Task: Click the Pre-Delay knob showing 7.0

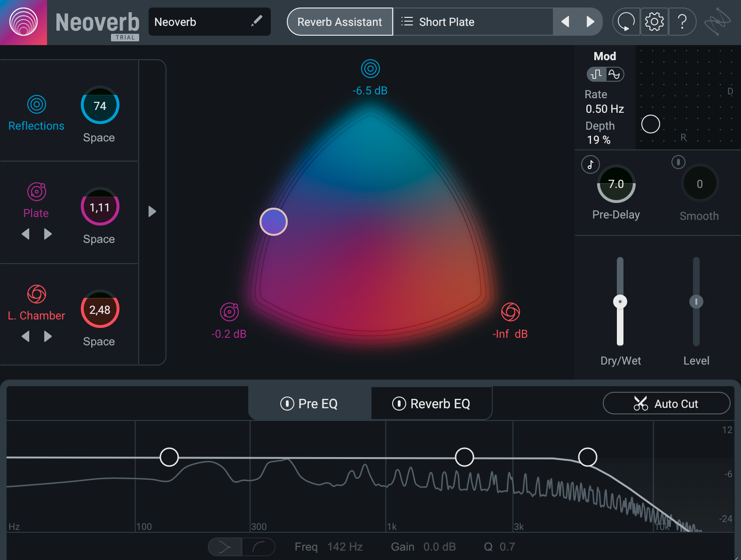Action: coord(616,184)
